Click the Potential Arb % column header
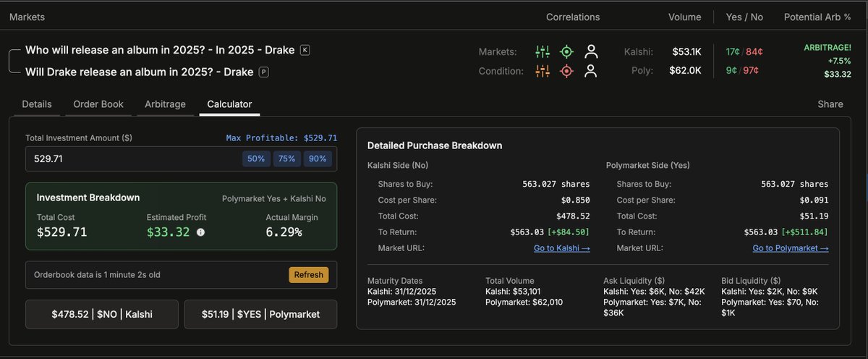The image size is (868, 359). [817, 17]
